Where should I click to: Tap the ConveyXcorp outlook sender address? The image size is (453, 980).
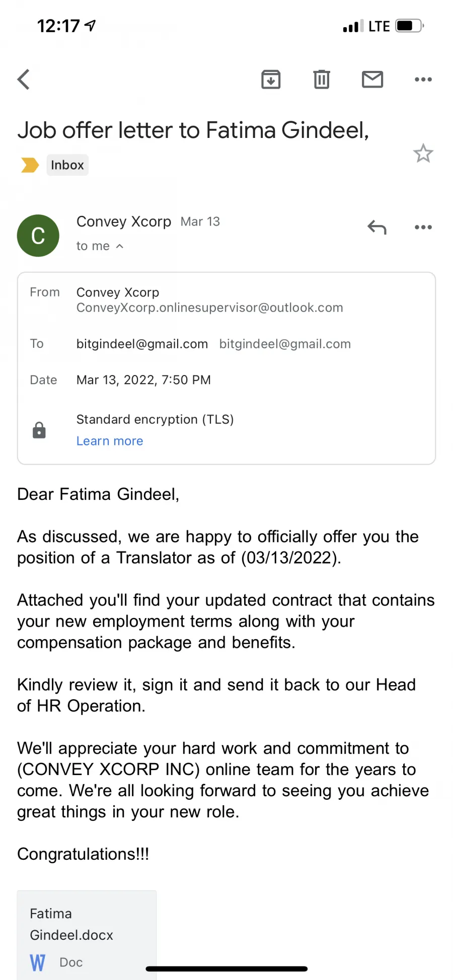pyautogui.click(x=210, y=308)
